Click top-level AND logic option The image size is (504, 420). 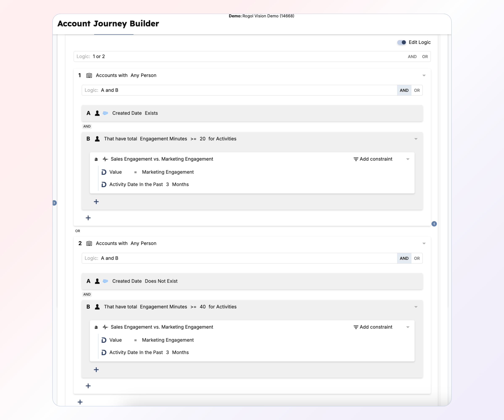tap(412, 57)
